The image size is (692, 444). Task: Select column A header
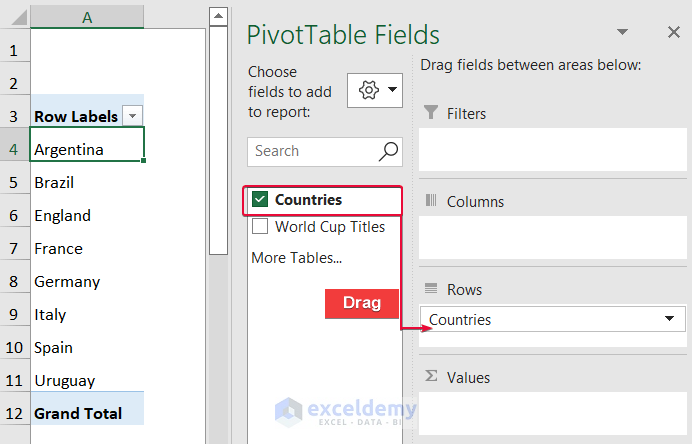pos(88,18)
